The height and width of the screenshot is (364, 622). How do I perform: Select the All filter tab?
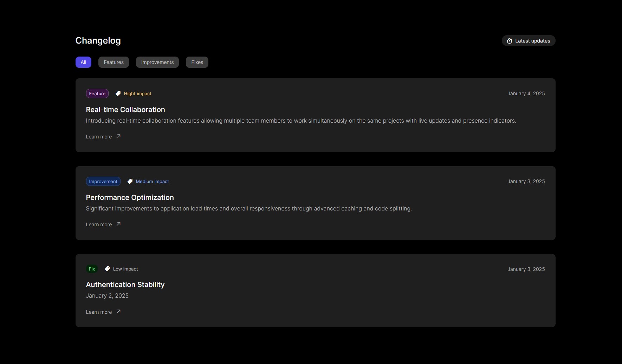[x=83, y=62]
